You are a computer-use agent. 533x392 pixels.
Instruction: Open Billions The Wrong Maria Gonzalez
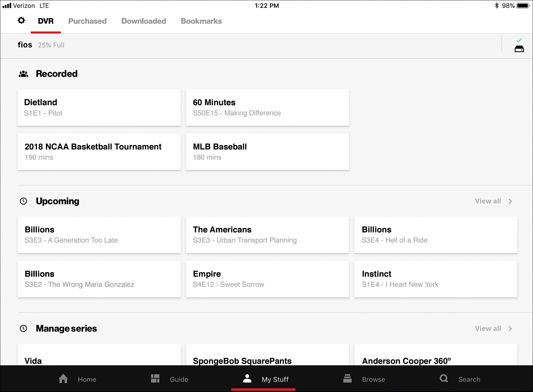[x=99, y=279]
